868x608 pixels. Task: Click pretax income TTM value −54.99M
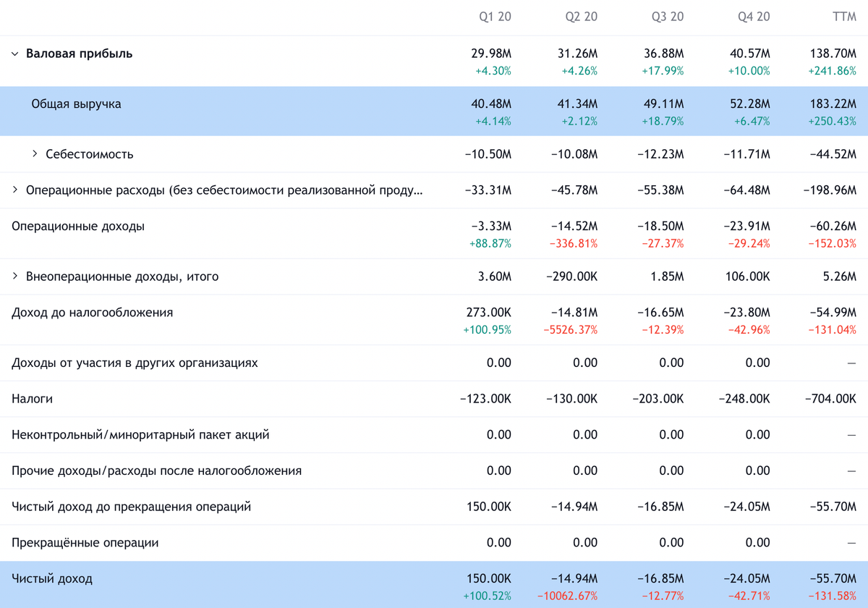[833, 313]
